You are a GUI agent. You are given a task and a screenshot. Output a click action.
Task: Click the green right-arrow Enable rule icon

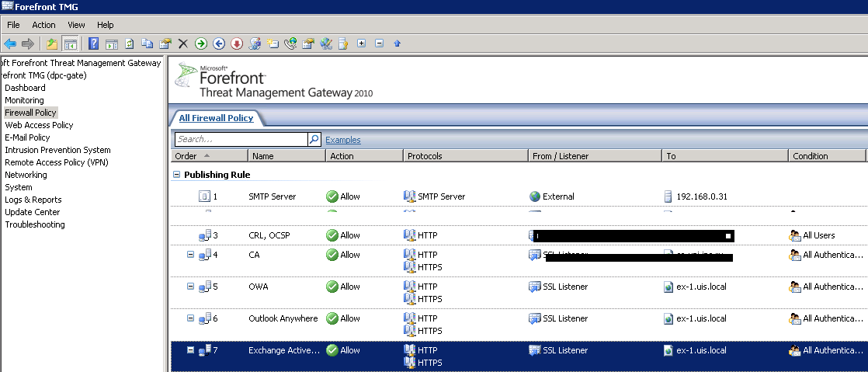(x=201, y=43)
